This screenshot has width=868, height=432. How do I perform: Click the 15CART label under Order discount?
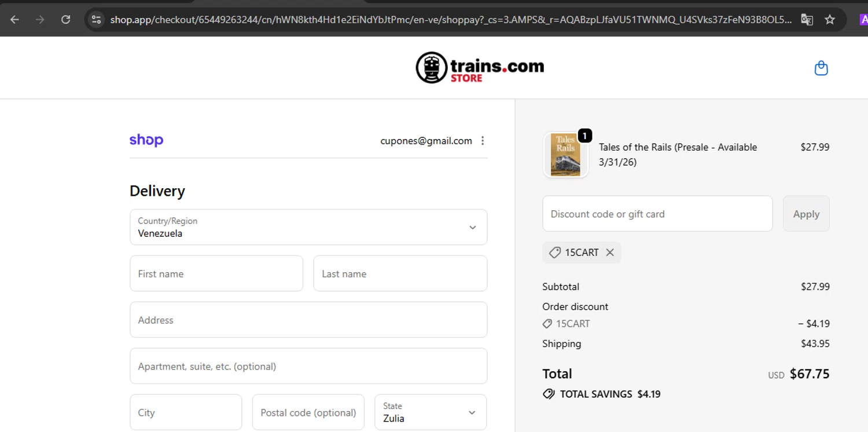tap(573, 324)
